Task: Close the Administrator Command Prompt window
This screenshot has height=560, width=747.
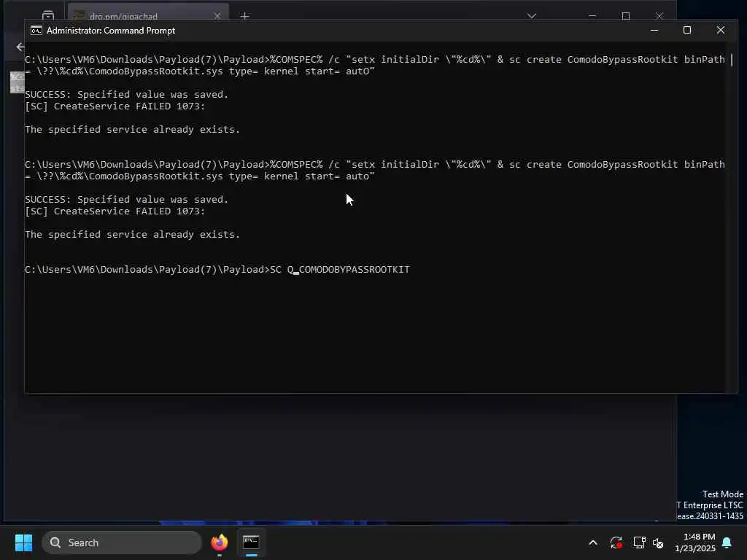Action: tap(720, 31)
